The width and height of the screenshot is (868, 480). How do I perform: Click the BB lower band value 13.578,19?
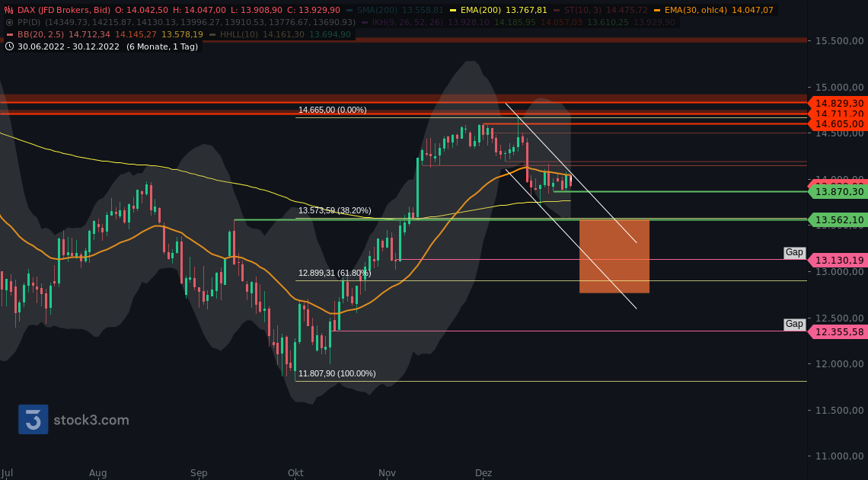[x=182, y=34]
